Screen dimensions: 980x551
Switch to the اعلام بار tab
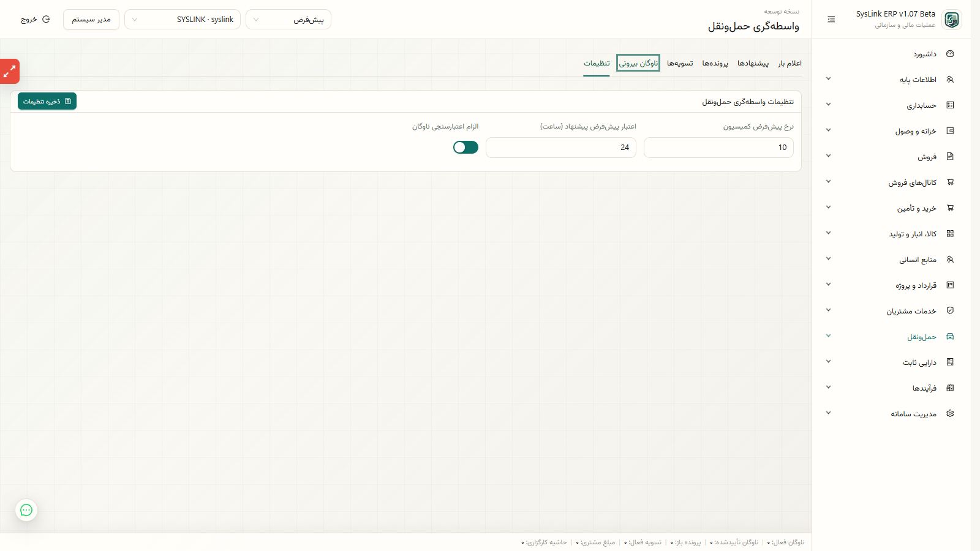790,63
